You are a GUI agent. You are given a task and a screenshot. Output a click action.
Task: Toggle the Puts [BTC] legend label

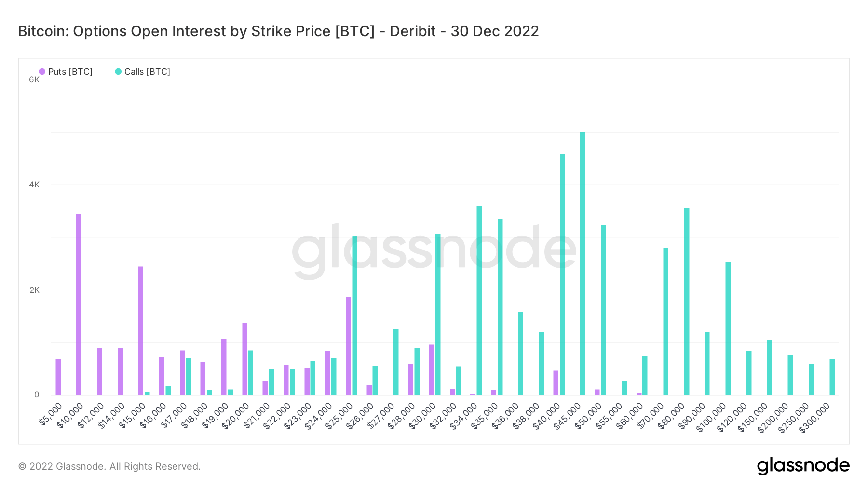(x=70, y=72)
